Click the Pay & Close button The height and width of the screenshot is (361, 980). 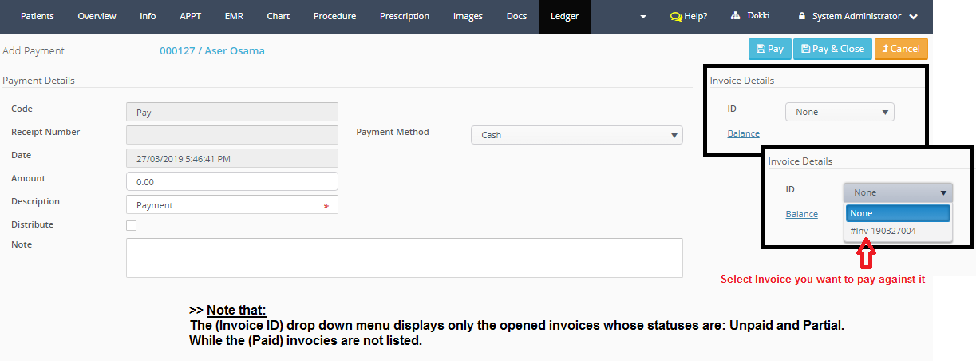click(x=832, y=49)
